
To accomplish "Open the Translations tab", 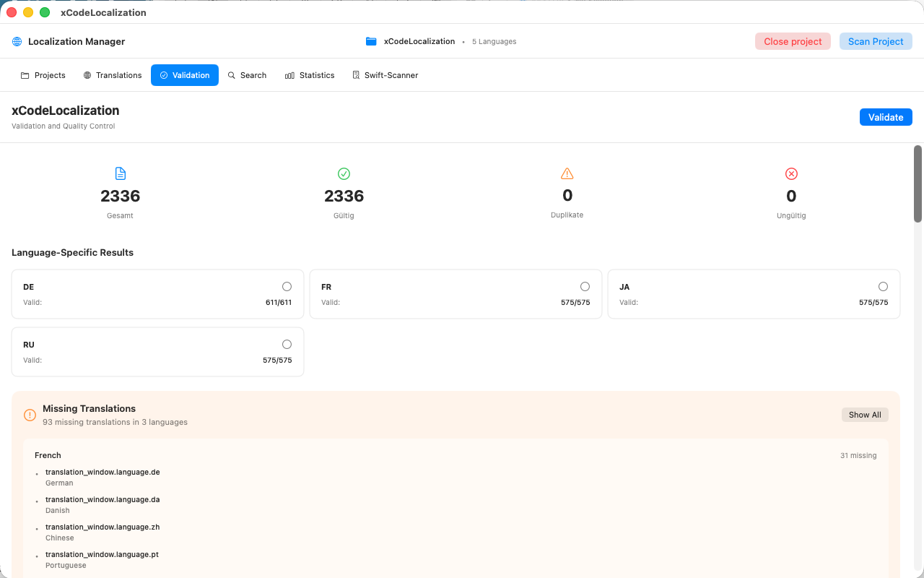I will [112, 74].
